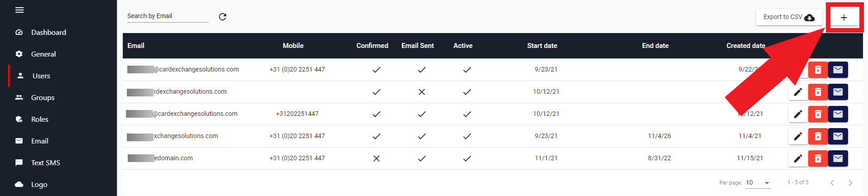Click the Export to CSV button
This screenshot has height=196, width=868.
click(789, 17)
